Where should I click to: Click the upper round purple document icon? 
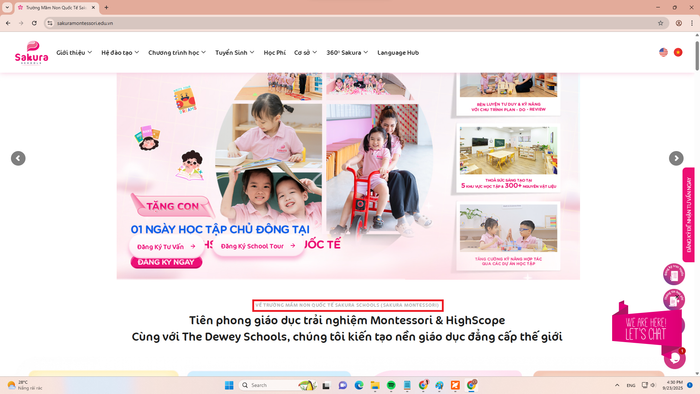click(x=674, y=275)
